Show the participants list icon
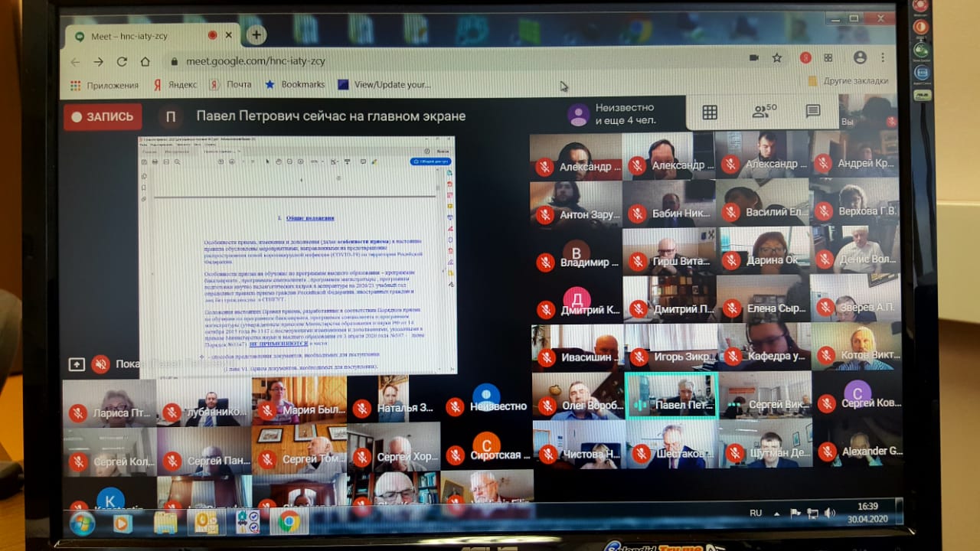 [x=763, y=112]
